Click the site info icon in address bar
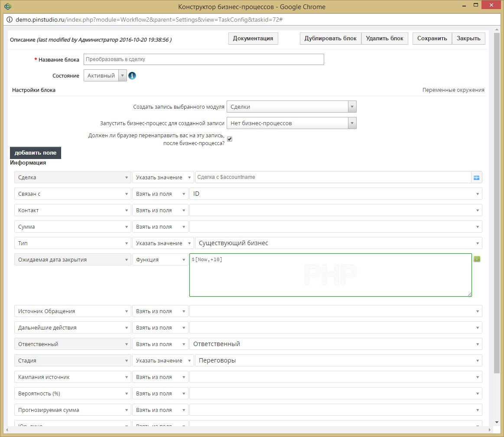 pyautogui.click(x=9, y=20)
